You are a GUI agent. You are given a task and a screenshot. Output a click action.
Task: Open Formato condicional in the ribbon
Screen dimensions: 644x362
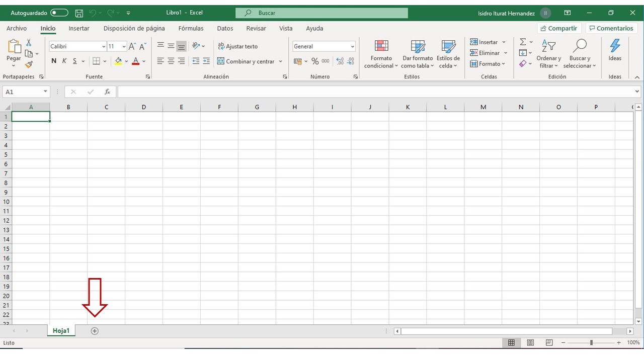(381, 54)
